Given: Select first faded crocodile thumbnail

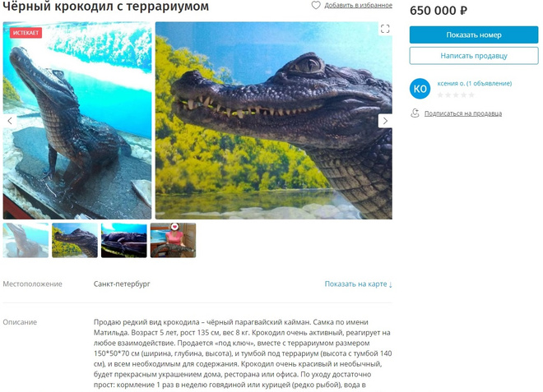Looking at the screenshot, I should click(26, 241).
